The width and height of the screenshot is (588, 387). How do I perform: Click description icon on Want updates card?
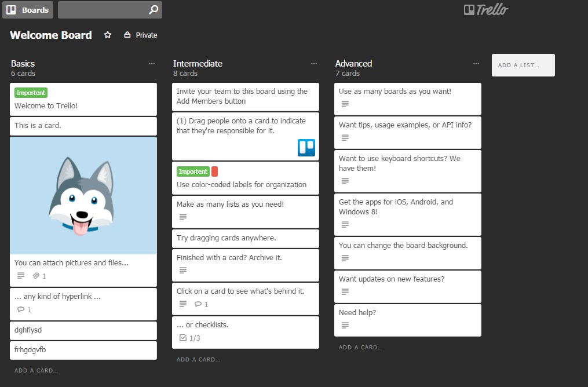pos(345,291)
